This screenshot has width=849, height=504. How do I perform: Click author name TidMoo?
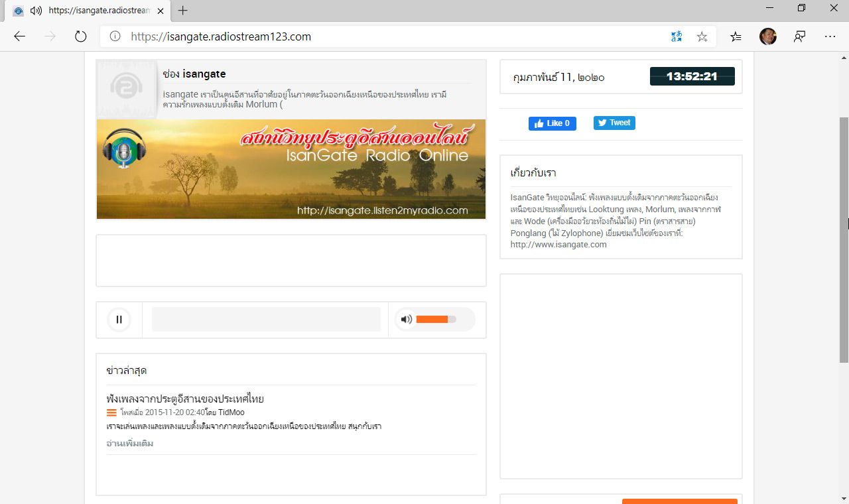tap(231, 412)
